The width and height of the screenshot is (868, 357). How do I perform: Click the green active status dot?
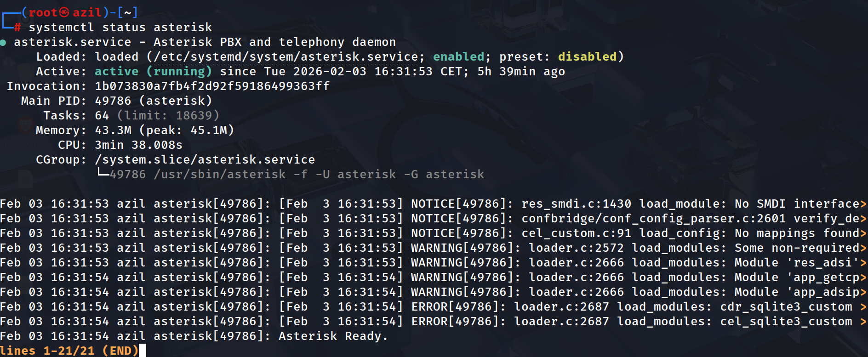click(x=3, y=43)
